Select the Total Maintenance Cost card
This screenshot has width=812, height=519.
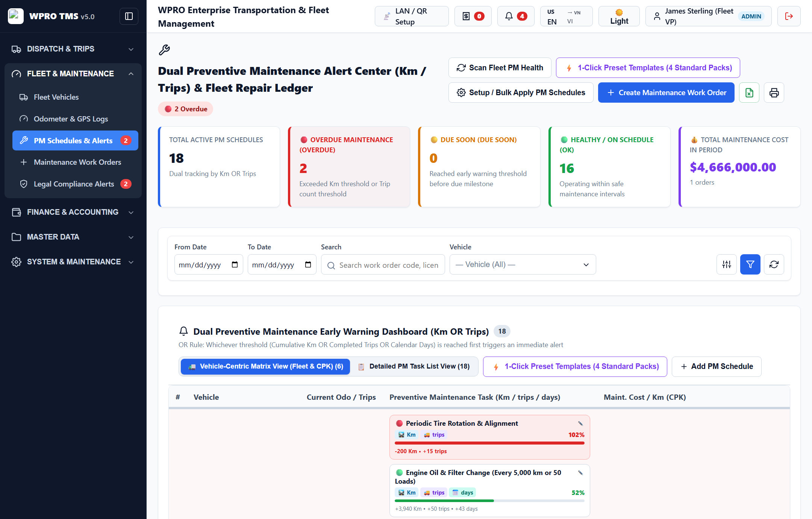tap(739, 167)
